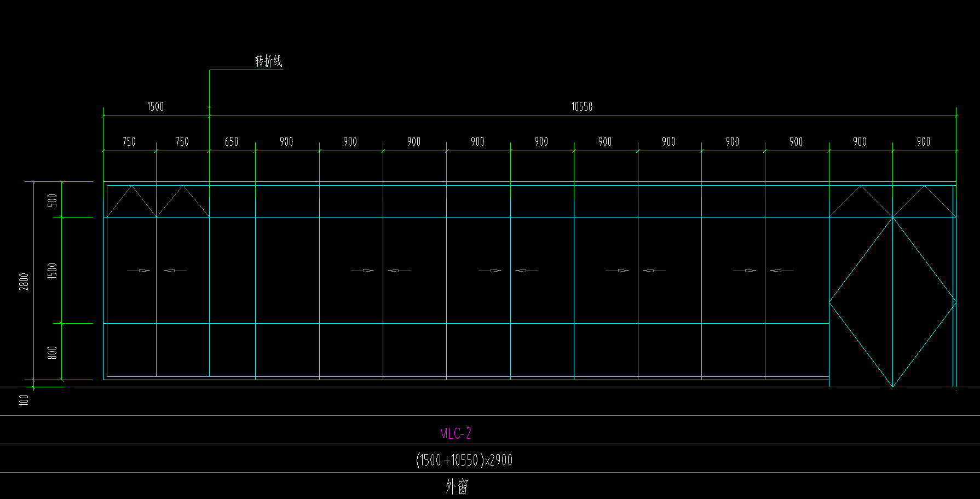
Task: Click the vertical 500 dimension value
Action: [x=53, y=200]
